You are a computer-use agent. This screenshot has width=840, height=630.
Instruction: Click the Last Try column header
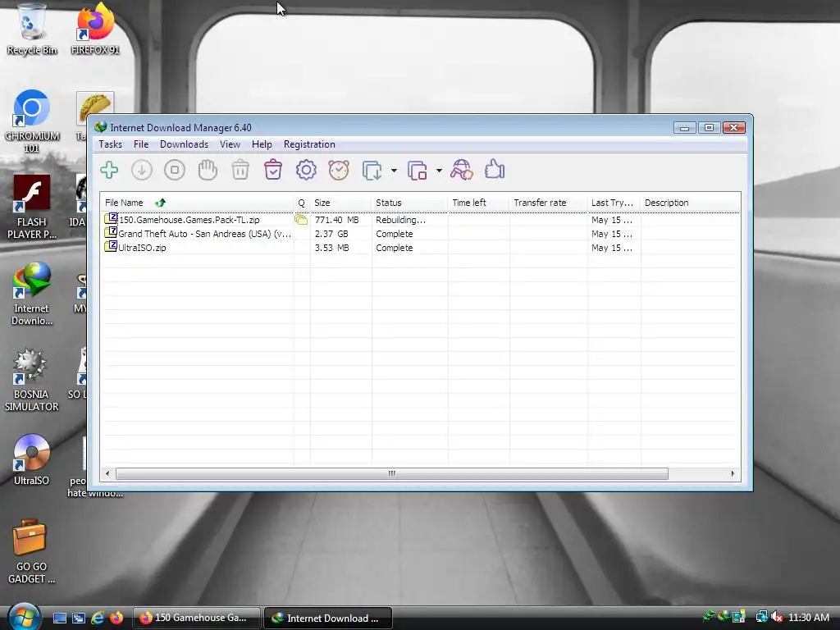pyautogui.click(x=614, y=203)
